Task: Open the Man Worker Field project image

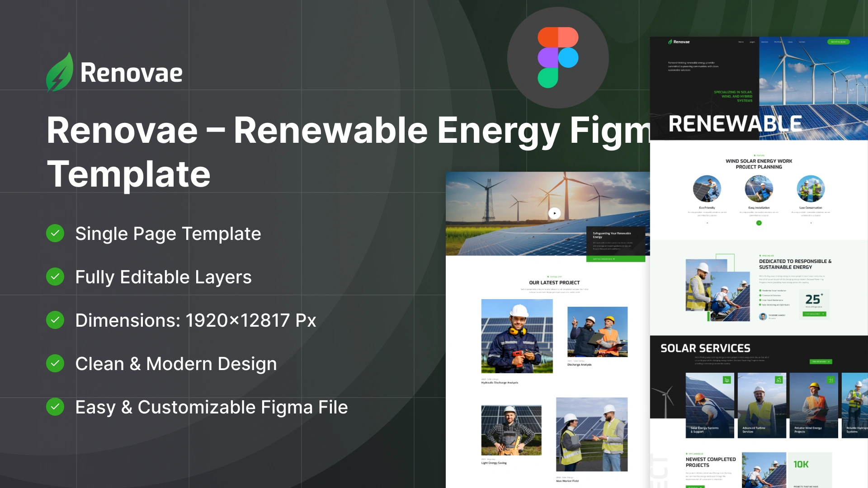Action: click(592, 434)
